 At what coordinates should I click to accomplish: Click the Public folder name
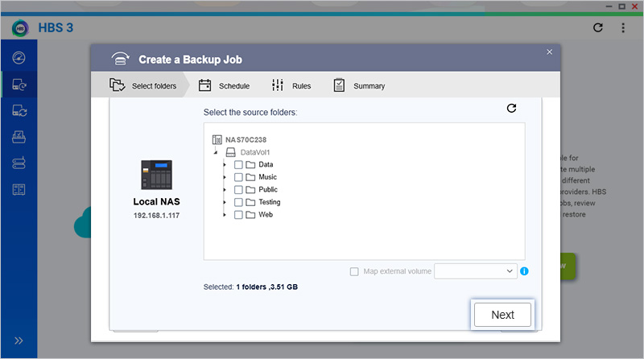click(268, 189)
